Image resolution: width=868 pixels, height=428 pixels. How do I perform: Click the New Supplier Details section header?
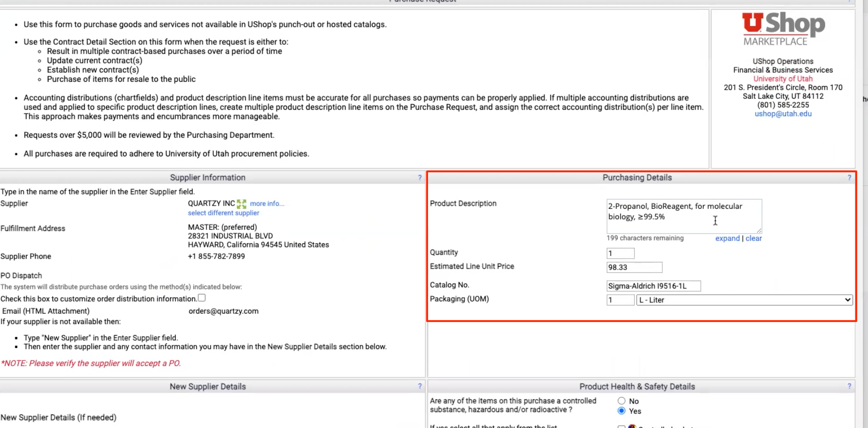tap(207, 386)
